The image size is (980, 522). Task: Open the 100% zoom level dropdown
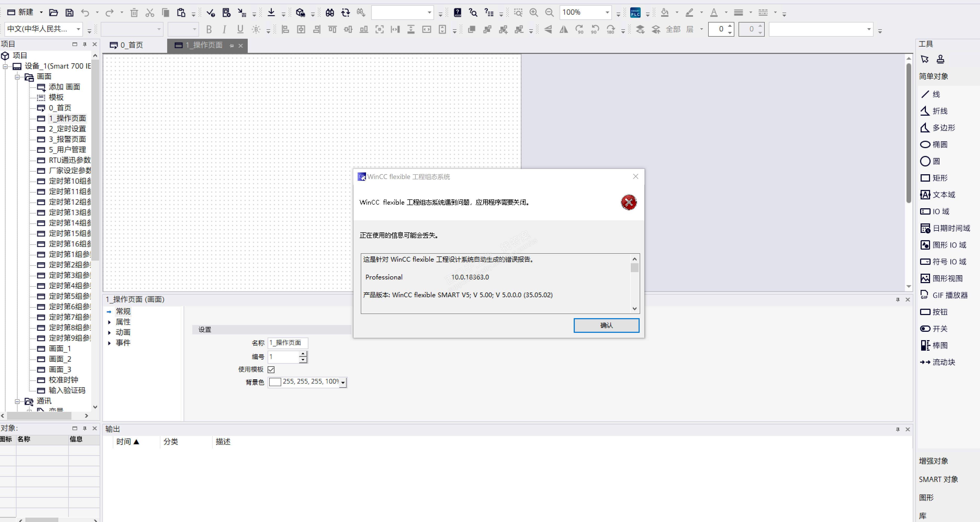point(607,13)
